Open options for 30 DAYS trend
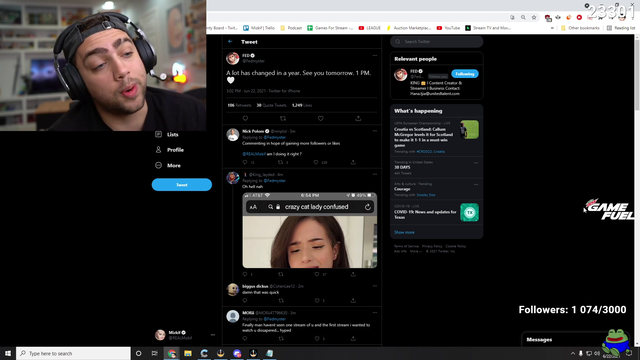The width and height of the screenshot is (640, 360). point(476,163)
